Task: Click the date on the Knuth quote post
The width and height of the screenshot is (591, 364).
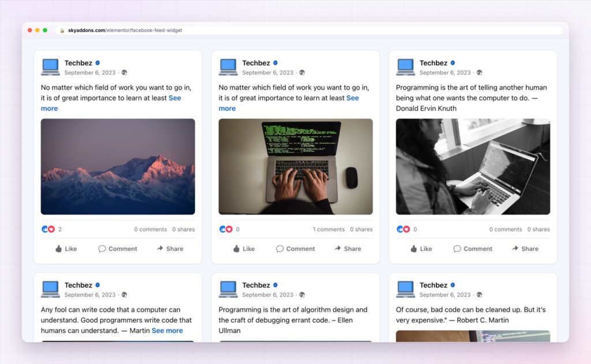Action: click(445, 73)
